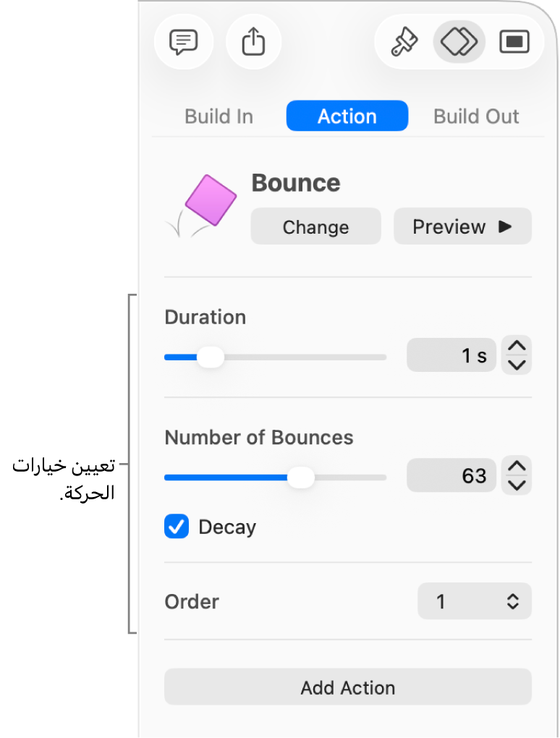The height and width of the screenshot is (738, 560).
Task: Switch to the Build Out tab
Action: point(476,116)
